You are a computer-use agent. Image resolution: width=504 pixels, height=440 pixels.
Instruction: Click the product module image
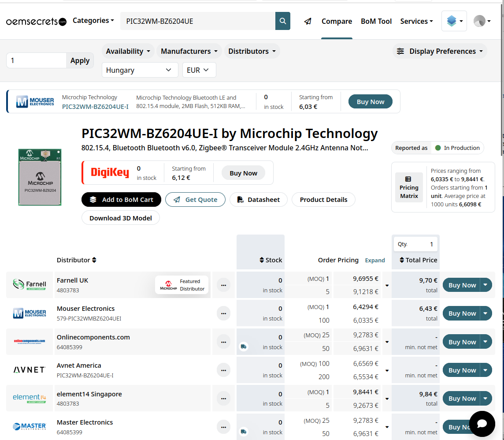point(40,177)
